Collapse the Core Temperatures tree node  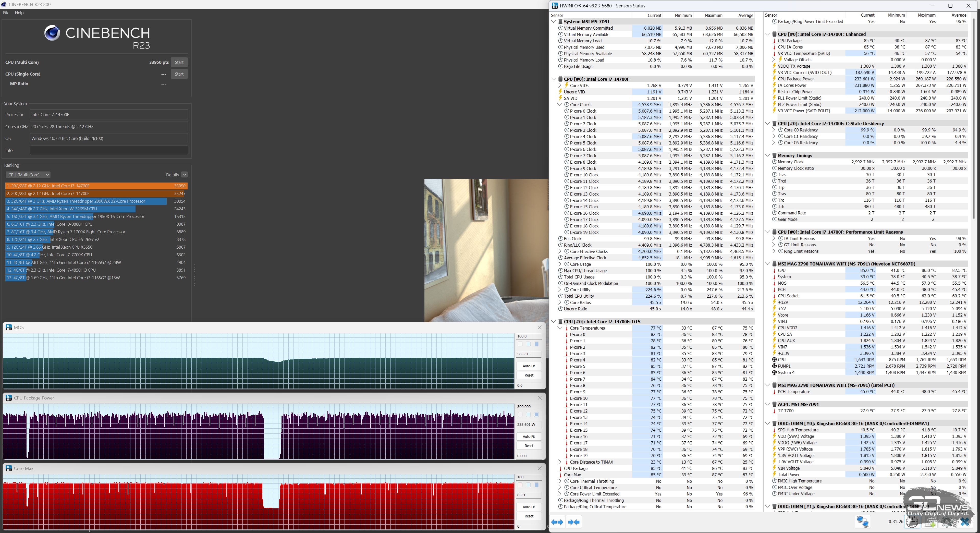(x=560, y=328)
